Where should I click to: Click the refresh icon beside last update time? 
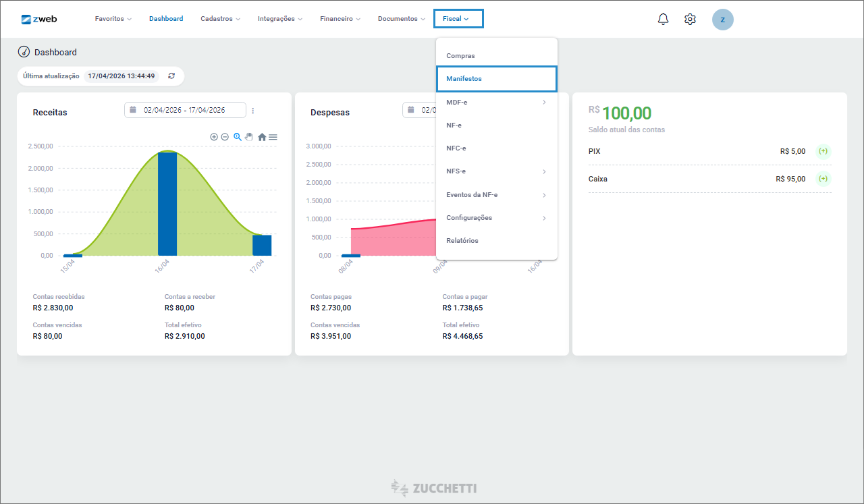[x=171, y=76]
